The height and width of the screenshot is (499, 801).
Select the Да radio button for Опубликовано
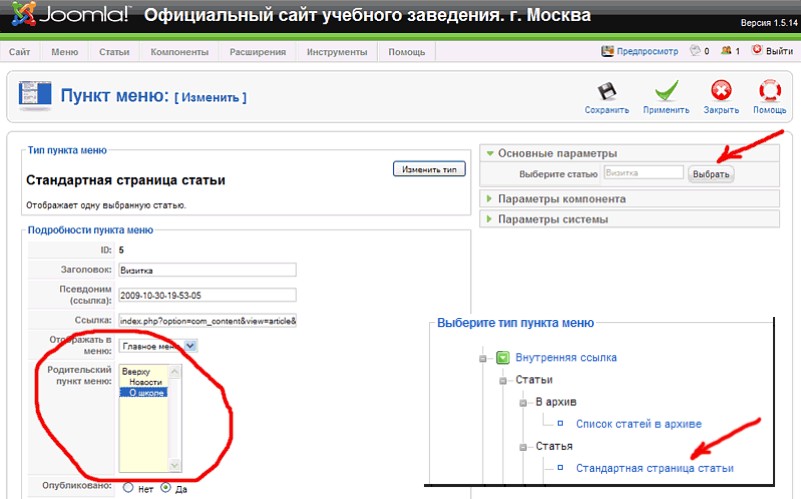(166, 489)
